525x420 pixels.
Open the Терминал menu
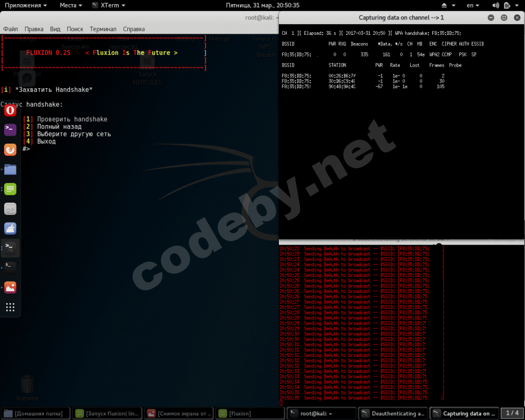103,29
